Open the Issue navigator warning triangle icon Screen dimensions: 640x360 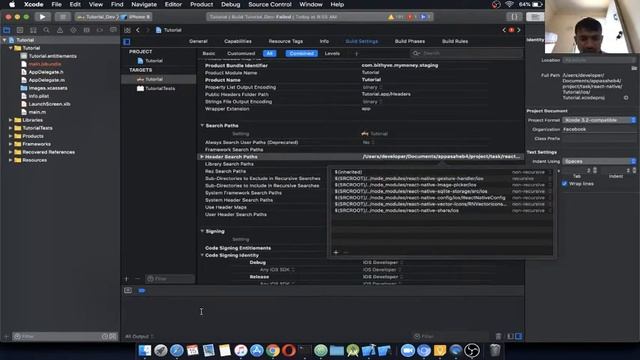(60, 30)
